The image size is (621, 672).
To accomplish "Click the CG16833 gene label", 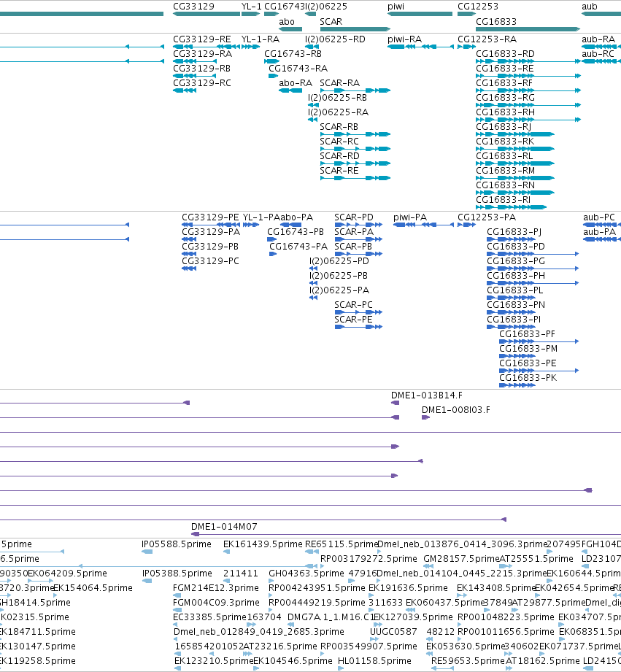I will 496,21.
